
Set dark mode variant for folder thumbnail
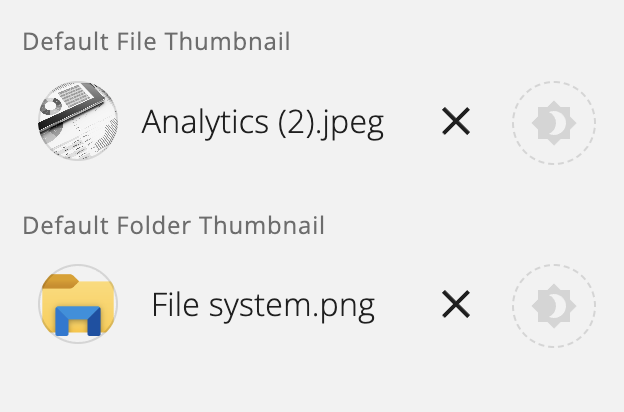pos(554,305)
